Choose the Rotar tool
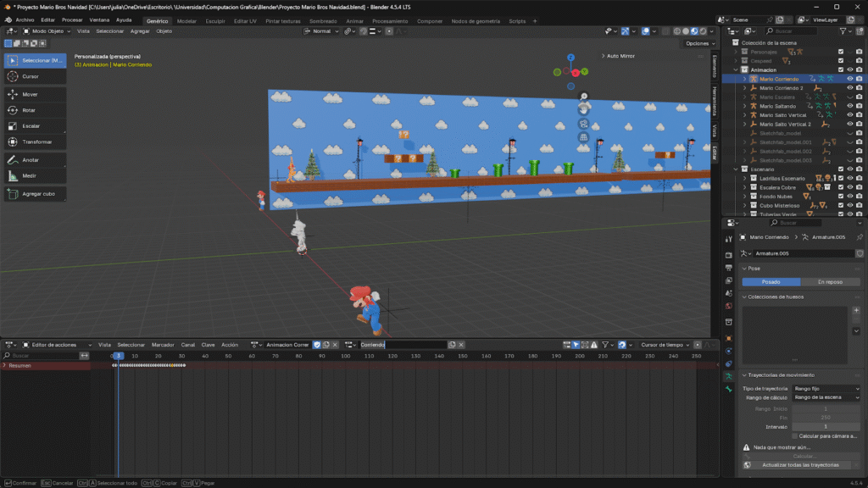868x488 pixels. coord(34,110)
